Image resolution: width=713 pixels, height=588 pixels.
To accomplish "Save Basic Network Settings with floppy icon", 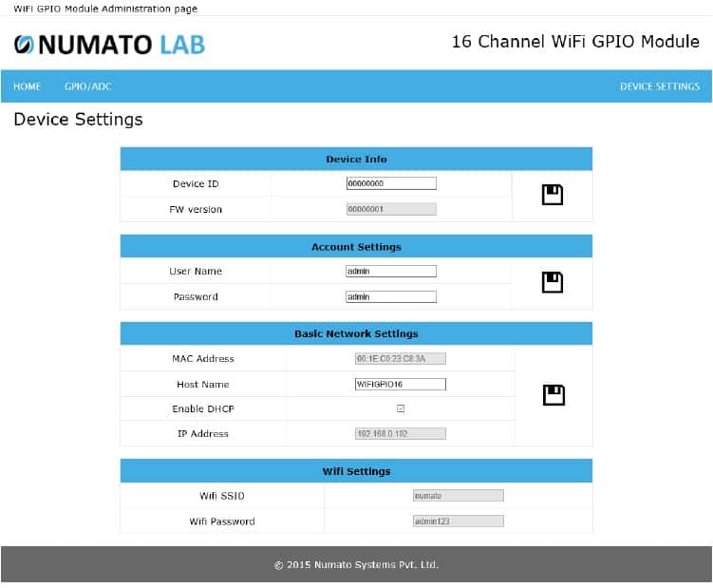I will click(x=554, y=395).
